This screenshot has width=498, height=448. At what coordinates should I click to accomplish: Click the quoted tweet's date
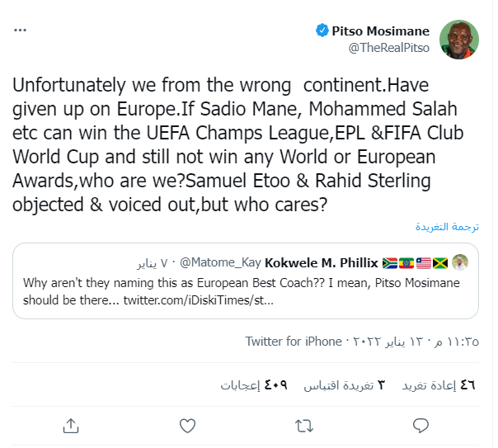152,263
